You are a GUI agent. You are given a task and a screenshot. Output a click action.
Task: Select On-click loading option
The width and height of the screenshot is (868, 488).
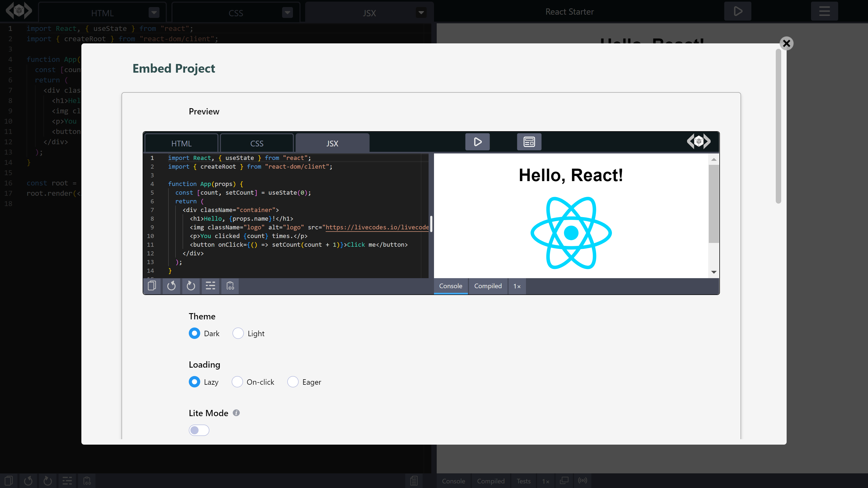click(237, 381)
